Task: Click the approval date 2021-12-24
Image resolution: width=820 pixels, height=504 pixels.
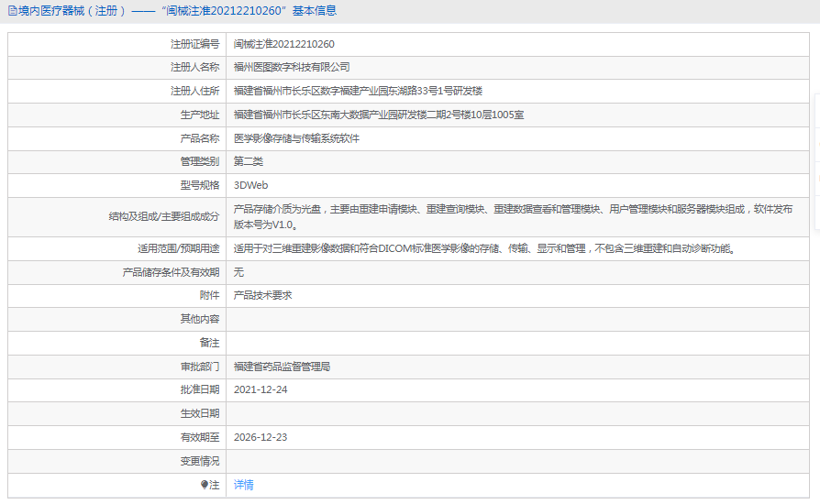Action: tap(260, 390)
